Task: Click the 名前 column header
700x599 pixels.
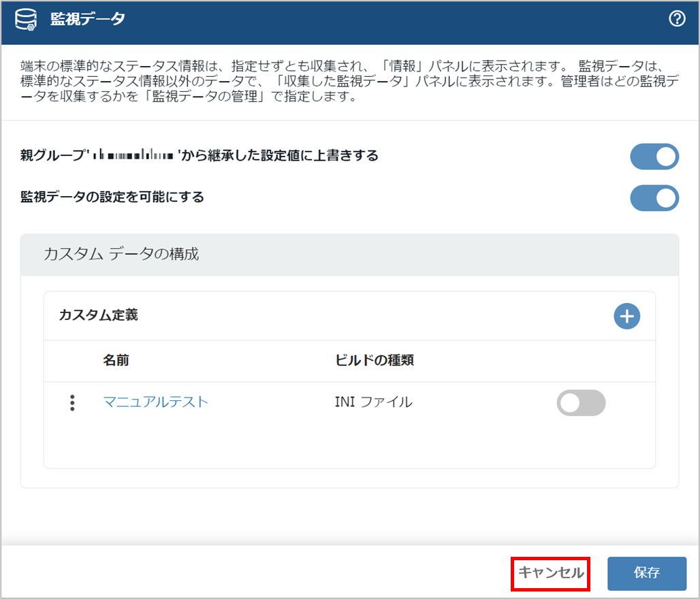Action: tap(116, 360)
